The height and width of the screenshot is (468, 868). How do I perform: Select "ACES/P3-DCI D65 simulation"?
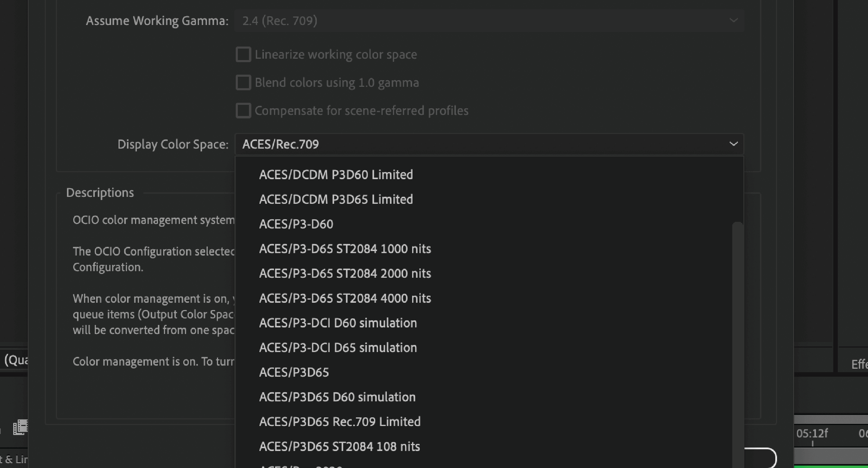coord(338,347)
